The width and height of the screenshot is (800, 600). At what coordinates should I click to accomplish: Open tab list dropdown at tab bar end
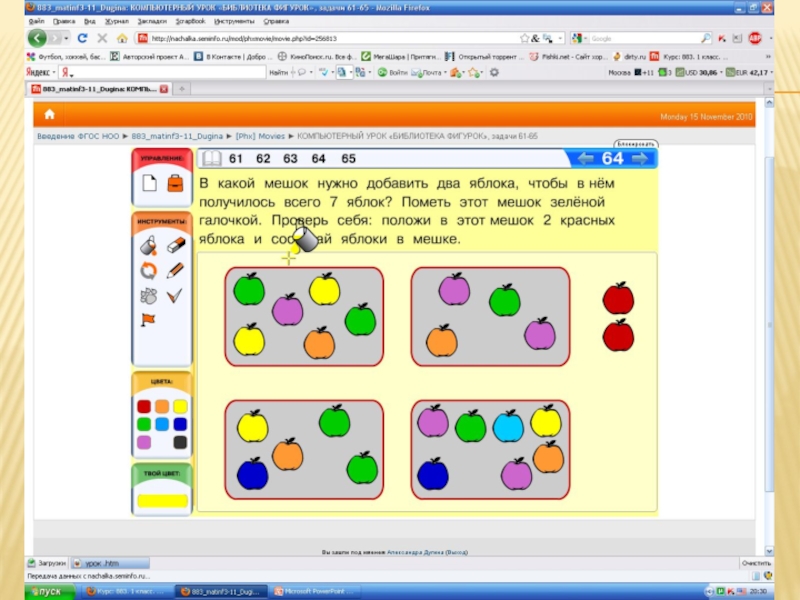tap(769, 89)
